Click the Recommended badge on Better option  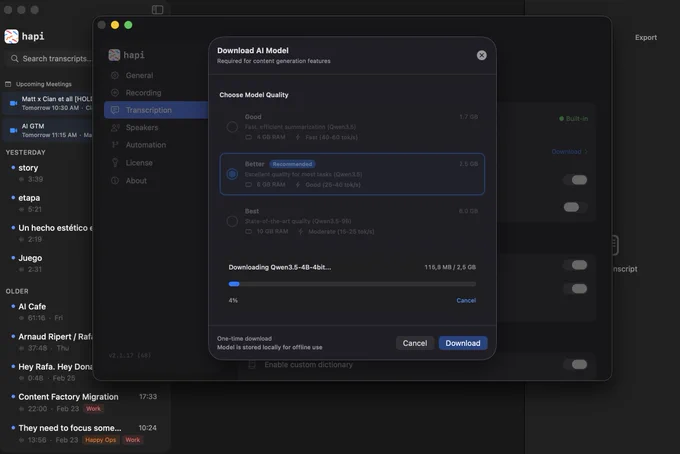point(292,164)
